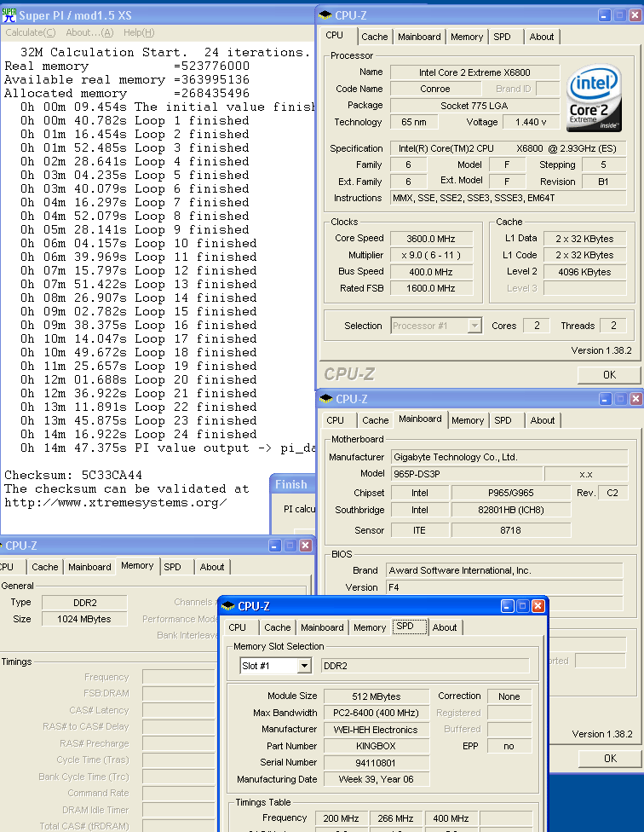This screenshot has width=644, height=832.
Task: Click the Serial Number 94110801 field
Action: coord(376,762)
